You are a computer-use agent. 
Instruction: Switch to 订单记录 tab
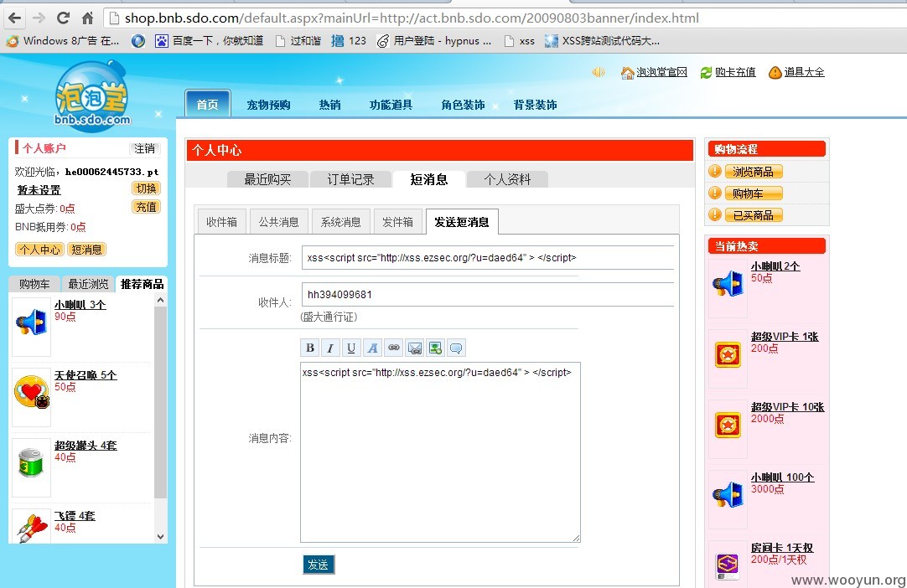click(350, 179)
